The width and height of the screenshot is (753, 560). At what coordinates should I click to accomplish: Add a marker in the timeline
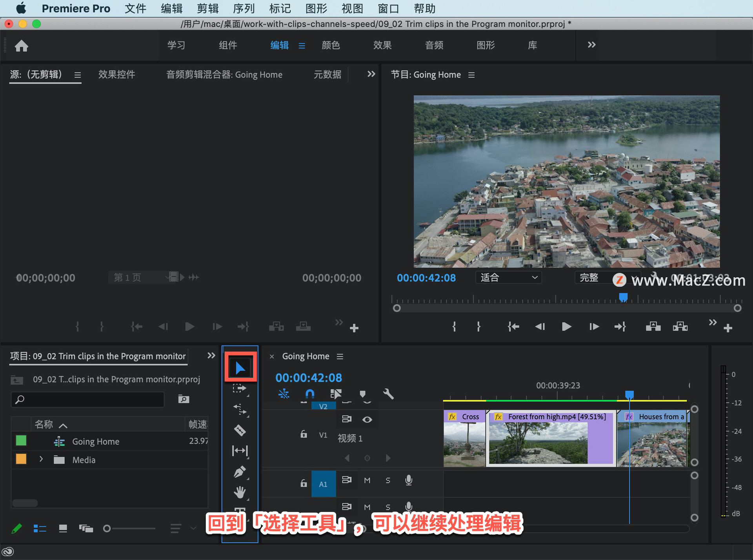(x=363, y=394)
